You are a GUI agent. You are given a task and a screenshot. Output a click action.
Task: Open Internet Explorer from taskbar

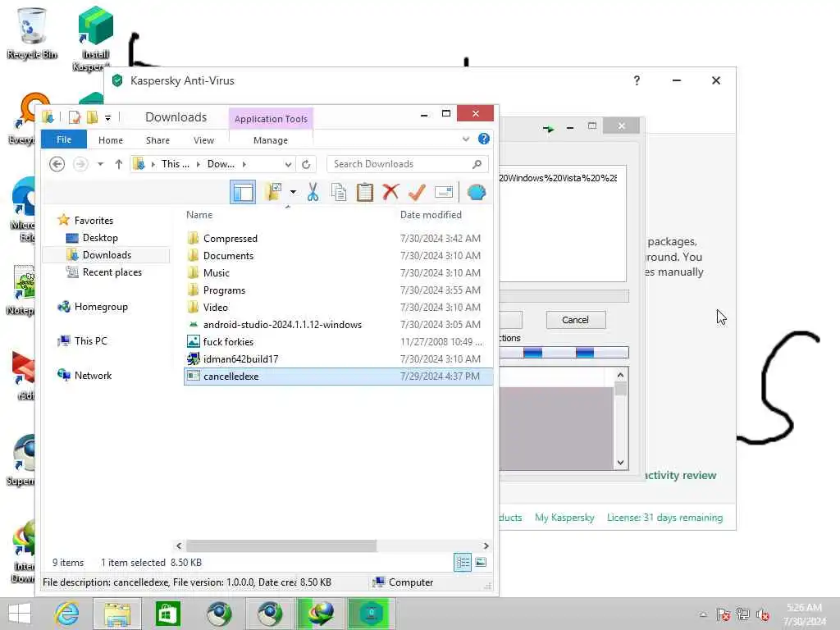[x=67, y=614]
